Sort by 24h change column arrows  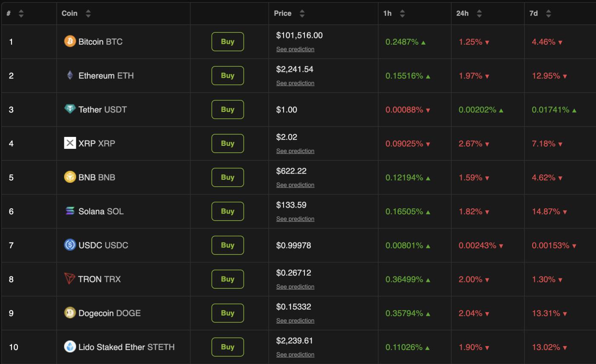[x=479, y=14]
